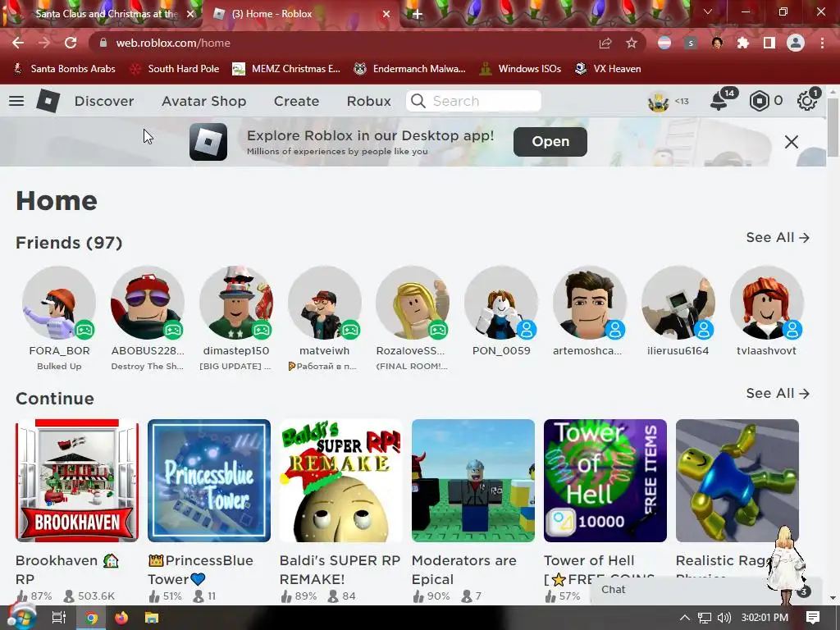The image size is (840, 630).
Task: Open Windows ISOs bookmark
Action: click(x=521, y=69)
